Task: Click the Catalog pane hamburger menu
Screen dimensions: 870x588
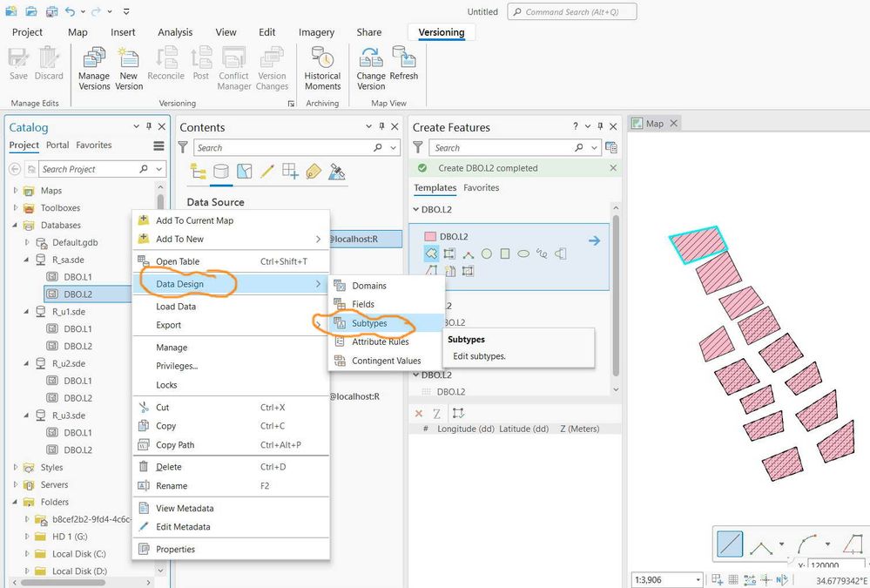Action: (x=158, y=145)
